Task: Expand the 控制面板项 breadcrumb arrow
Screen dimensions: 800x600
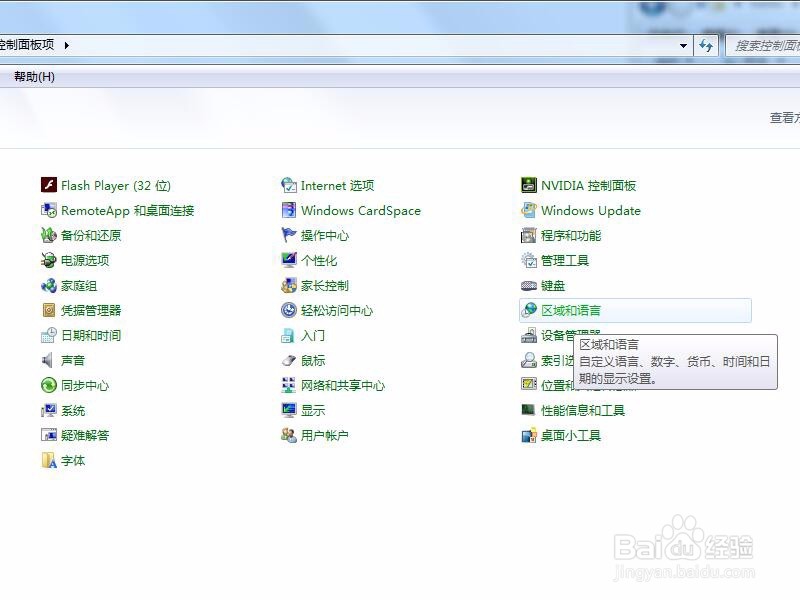Action: pos(67,45)
